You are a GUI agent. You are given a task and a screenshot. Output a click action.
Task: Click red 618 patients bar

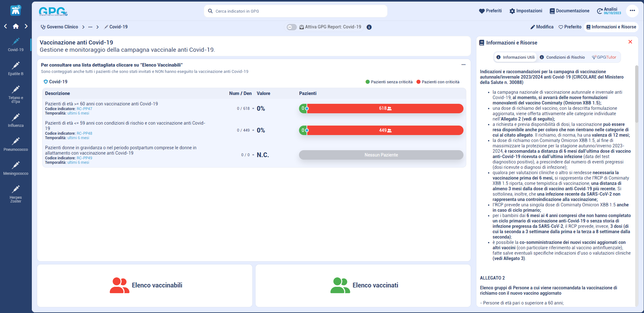click(385, 109)
